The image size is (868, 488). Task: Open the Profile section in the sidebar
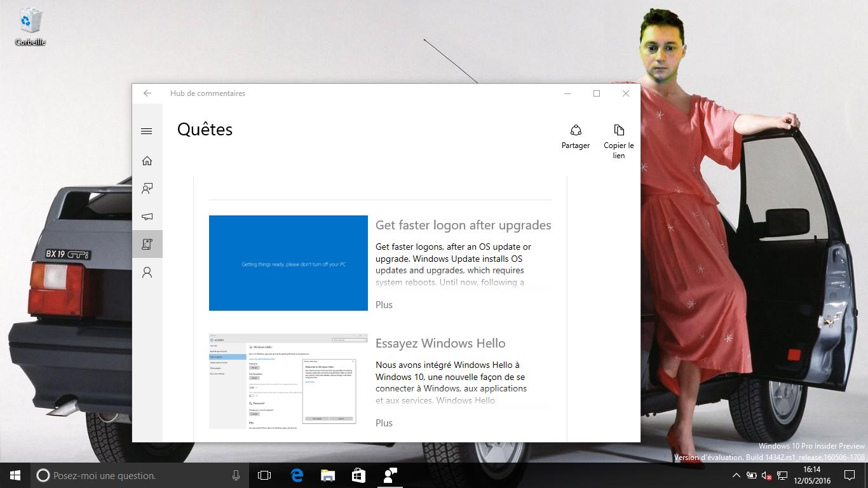(147, 272)
